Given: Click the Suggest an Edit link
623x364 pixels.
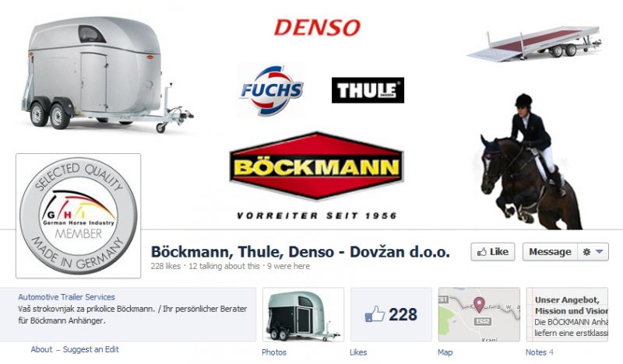Looking at the screenshot, I should (x=90, y=349).
